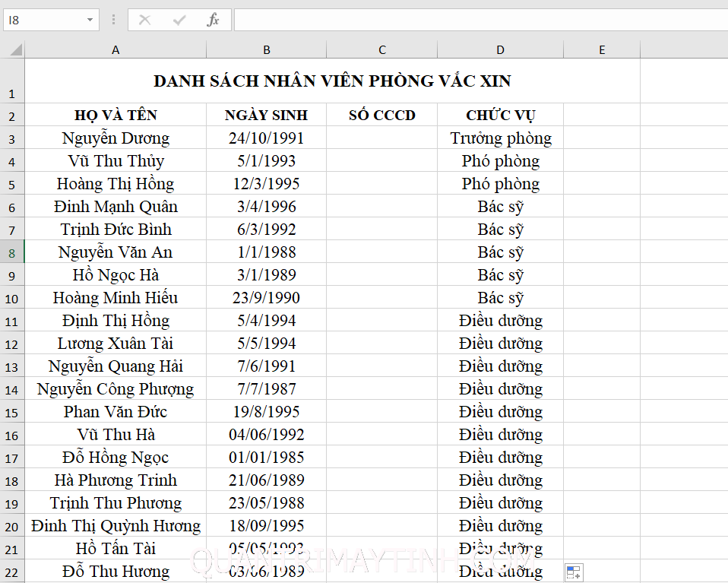Screen dimensions: 728x583
Task: Select cell with Hoàng Minh Hiếu
Action: coord(116,297)
